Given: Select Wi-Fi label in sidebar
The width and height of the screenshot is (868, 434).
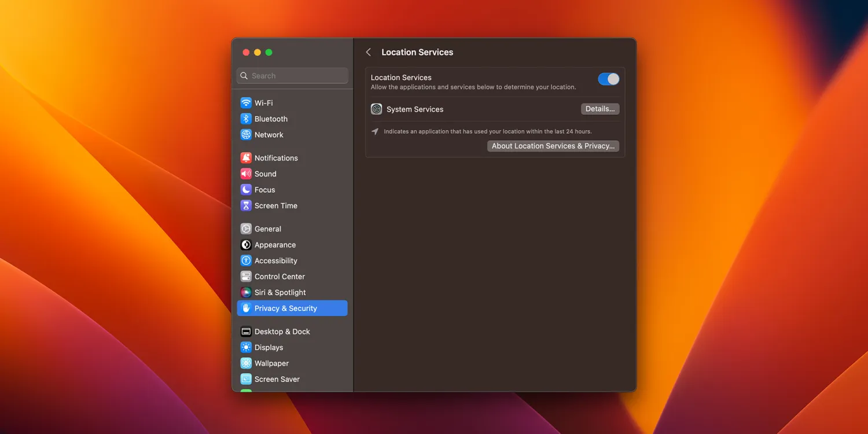Looking at the screenshot, I should (263, 103).
